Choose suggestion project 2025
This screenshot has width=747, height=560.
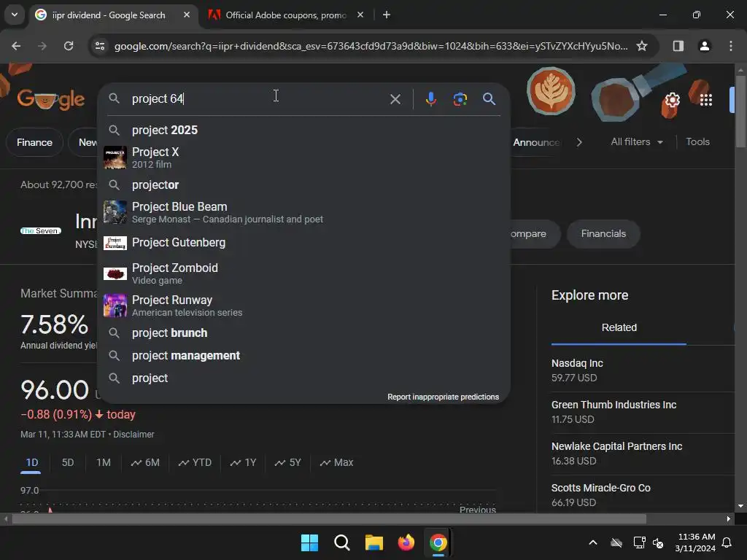[303, 130]
